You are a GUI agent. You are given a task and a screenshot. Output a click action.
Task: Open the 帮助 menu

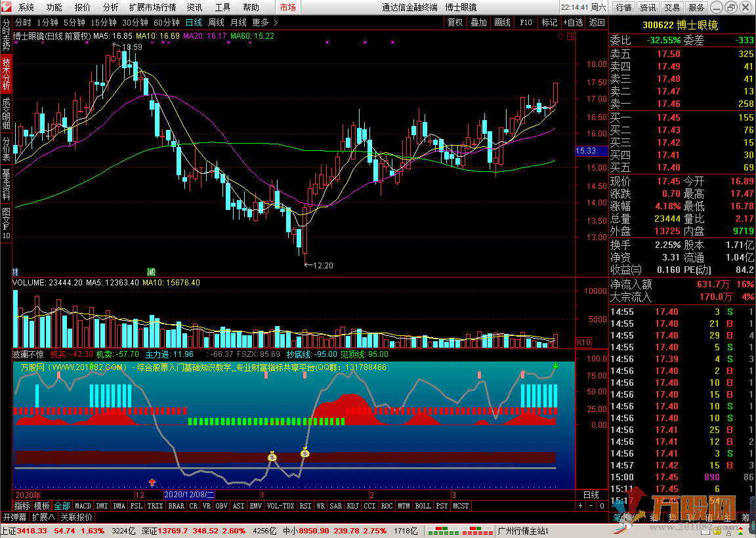(251, 7)
